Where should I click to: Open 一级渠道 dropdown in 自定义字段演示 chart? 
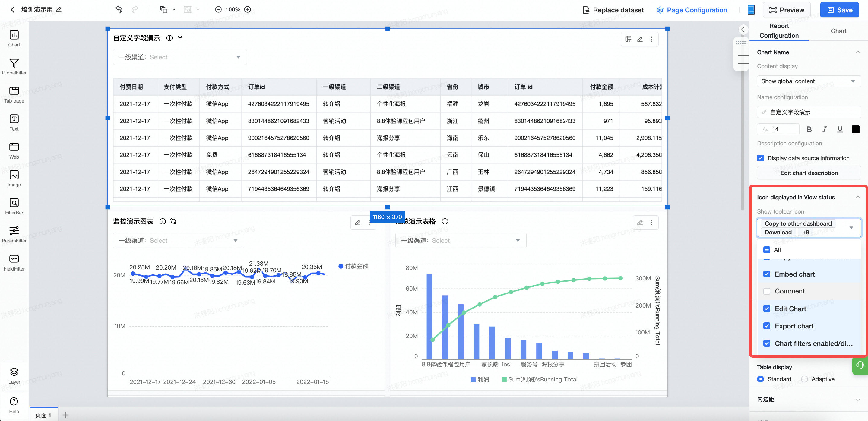(180, 57)
